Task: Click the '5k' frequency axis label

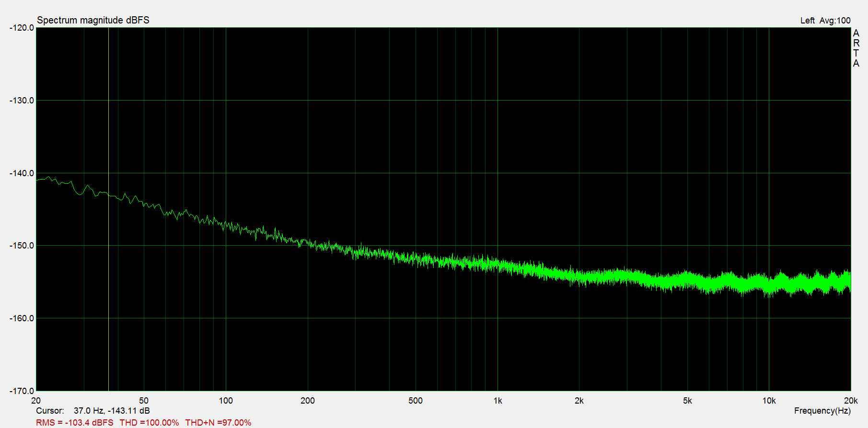Action: tap(687, 401)
